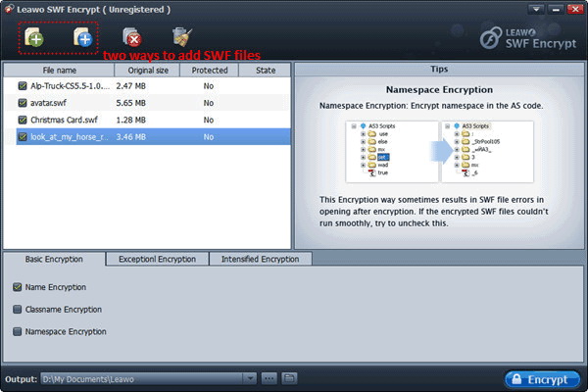588x392 pixels.
Task: Enable the Classname Encryption checkbox
Action: pos(18,310)
